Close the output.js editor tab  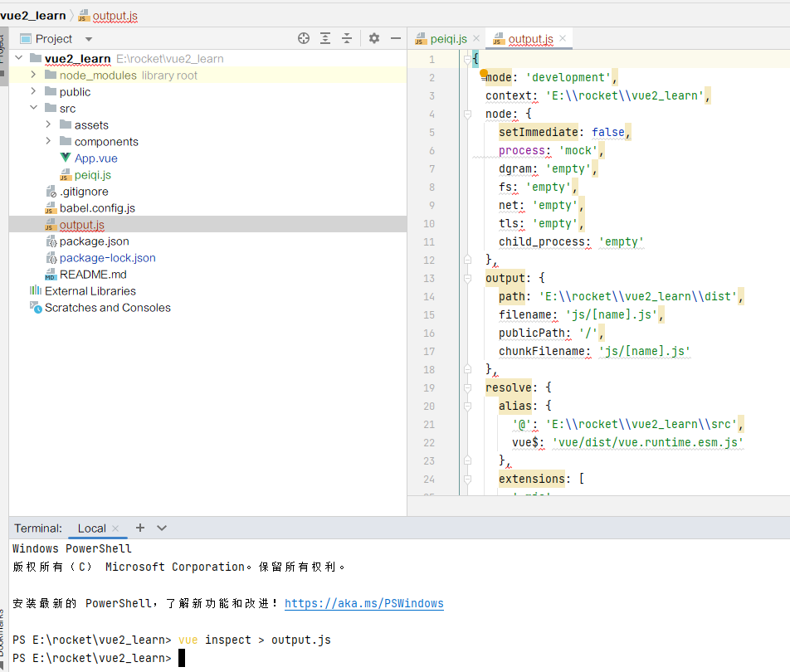(563, 38)
